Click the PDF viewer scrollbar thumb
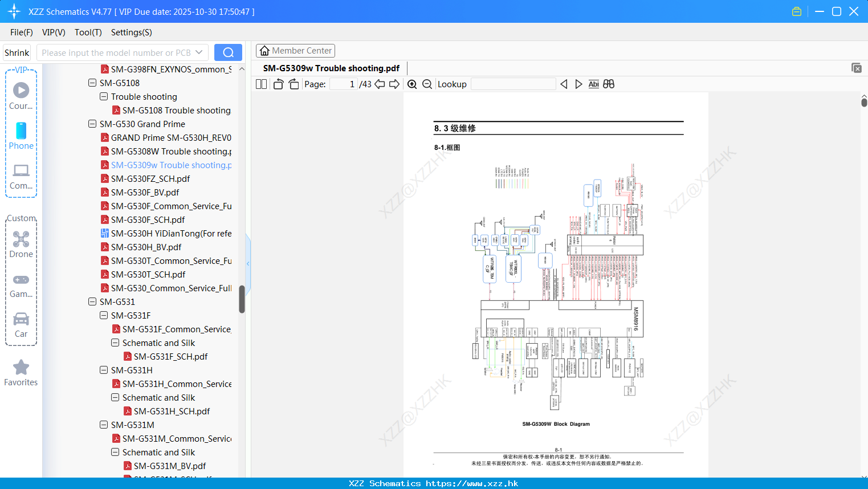 [864, 103]
